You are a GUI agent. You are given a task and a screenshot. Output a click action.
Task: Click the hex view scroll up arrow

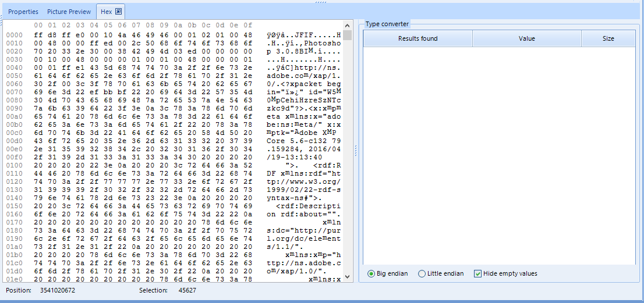[x=348, y=25]
